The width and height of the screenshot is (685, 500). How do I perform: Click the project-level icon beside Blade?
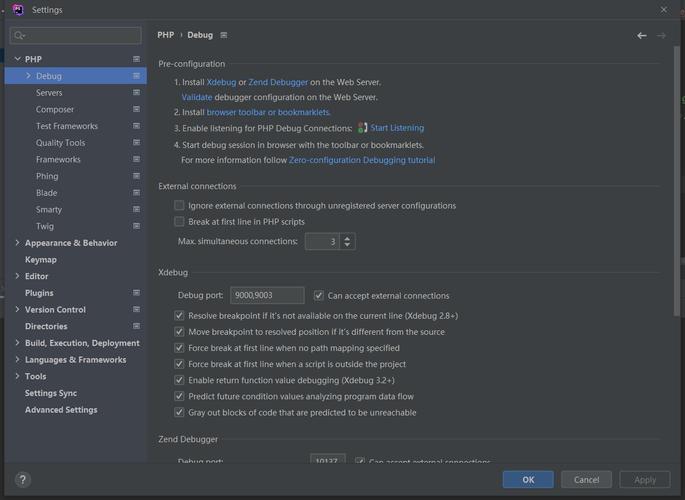pos(136,193)
